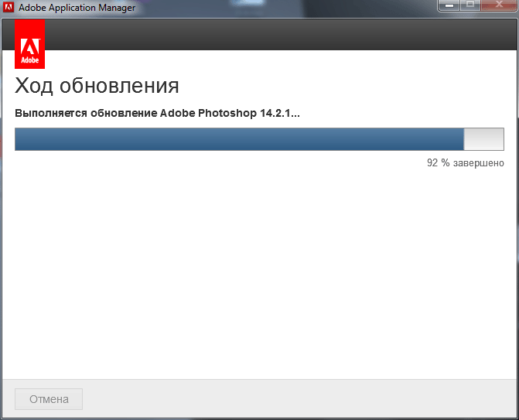Click the red Adobe logo
This screenshot has width=519, height=420.
30,44
